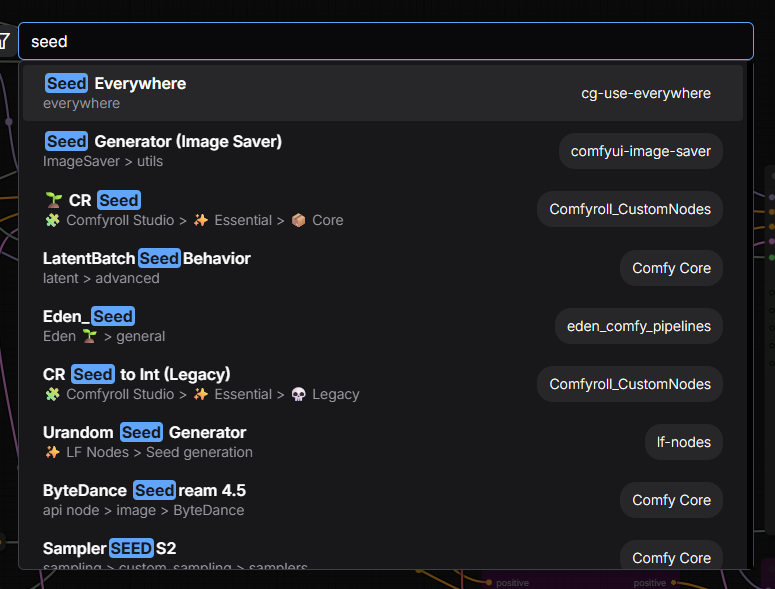775x589 pixels.
Task: Click the eden_comfy_pipelines badge
Action: [x=638, y=325]
